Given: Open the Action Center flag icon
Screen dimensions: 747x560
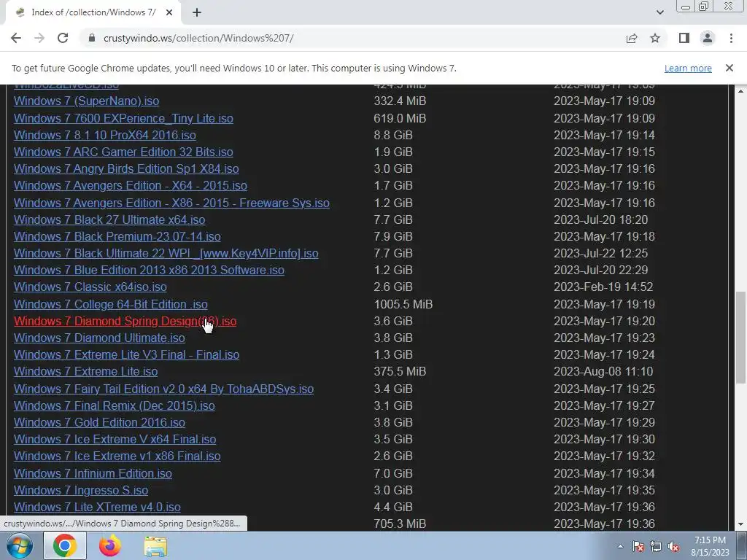Looking at the screenshot, I should coord(638,546).
